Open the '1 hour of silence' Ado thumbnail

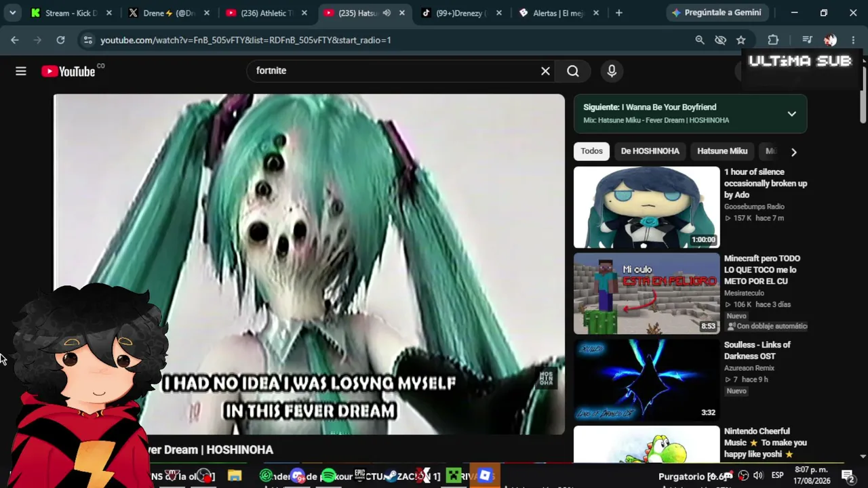[x=646, y=207]
